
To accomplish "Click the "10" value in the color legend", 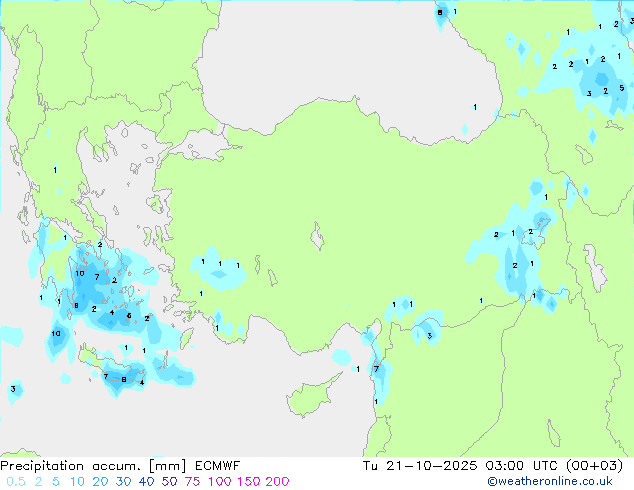I will pos(77,482).
